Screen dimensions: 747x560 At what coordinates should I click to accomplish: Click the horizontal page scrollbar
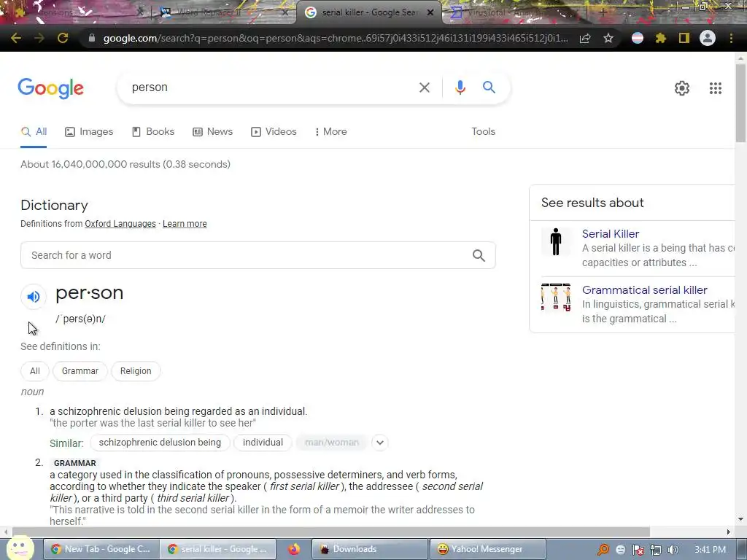331,532
